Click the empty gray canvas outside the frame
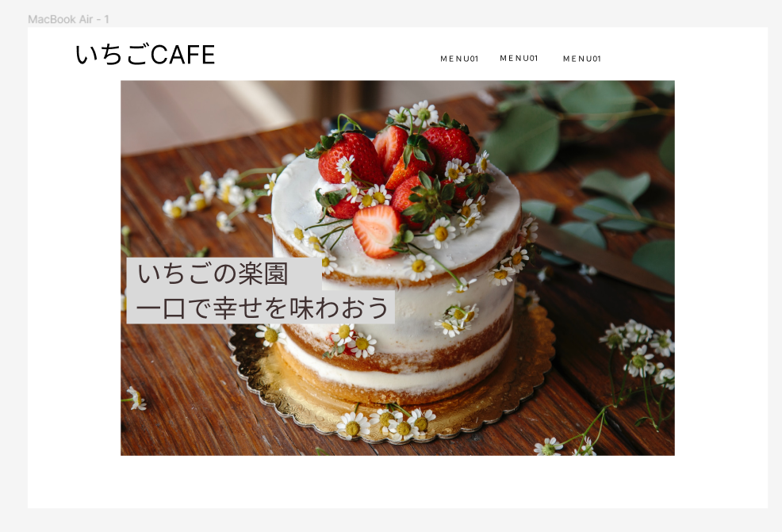Screen dimensions: 782x532 389,520
